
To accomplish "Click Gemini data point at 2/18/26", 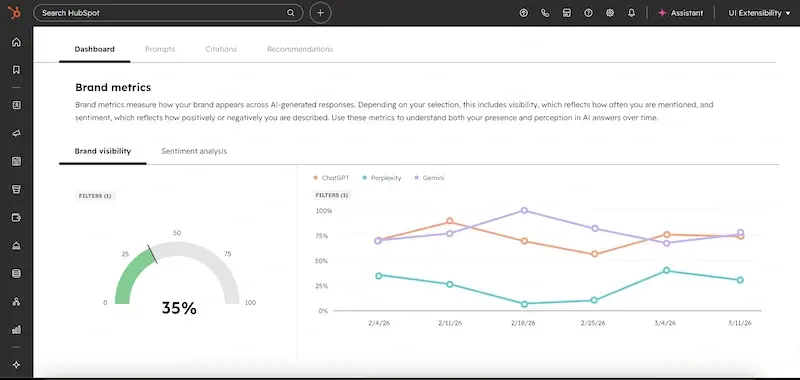I will (x=524, y=211).
